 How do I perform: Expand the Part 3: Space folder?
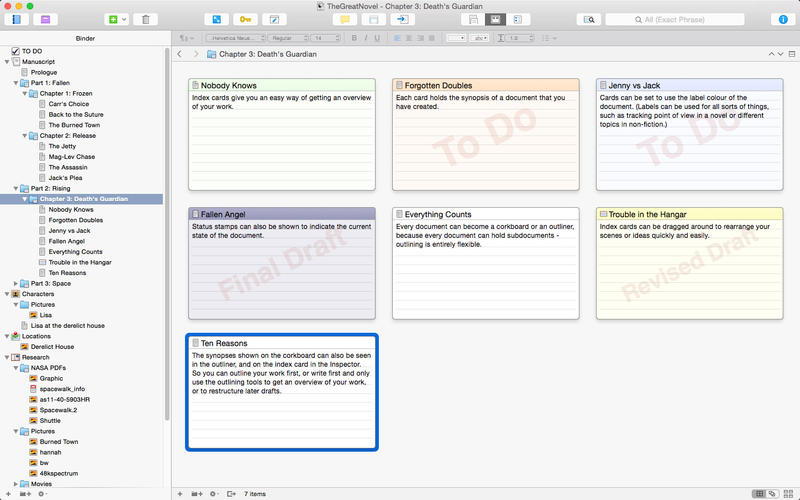coord(16,283)
